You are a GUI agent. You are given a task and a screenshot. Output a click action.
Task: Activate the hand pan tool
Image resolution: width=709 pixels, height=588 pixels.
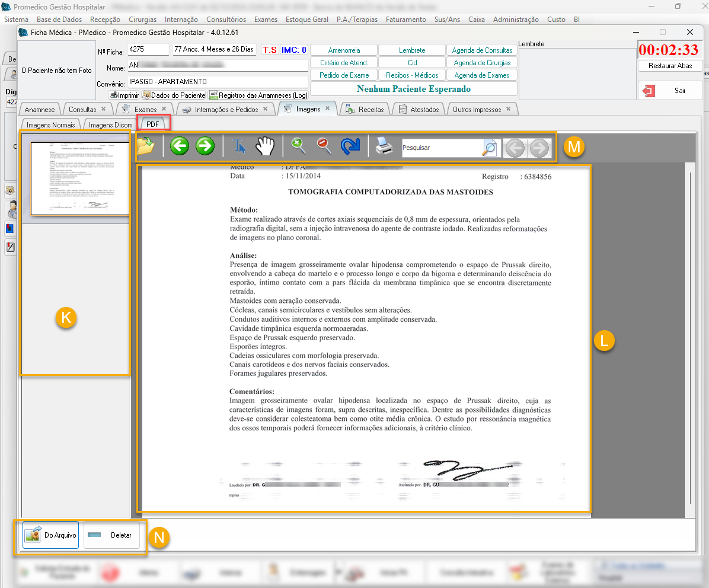[x=266, y=146]
